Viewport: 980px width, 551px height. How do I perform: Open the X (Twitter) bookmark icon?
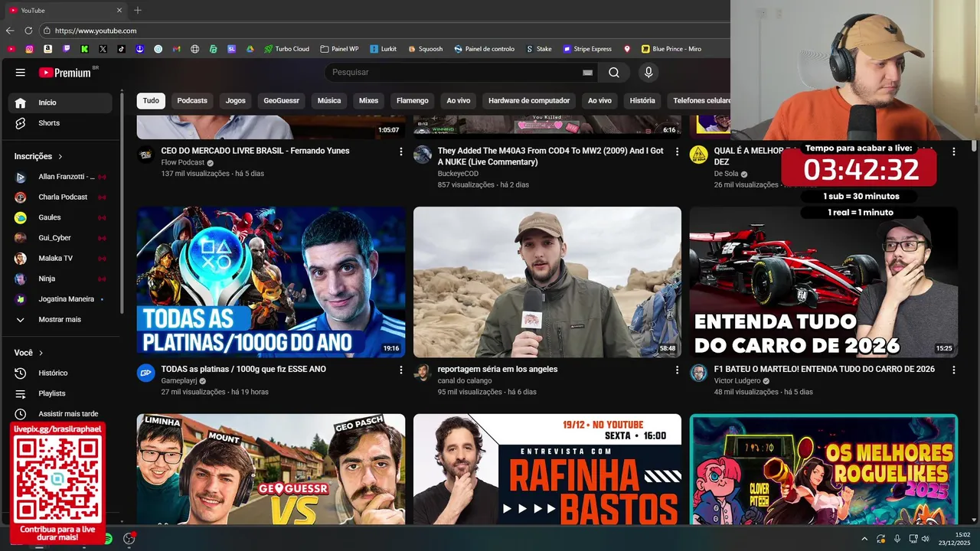tap(103, 49)
